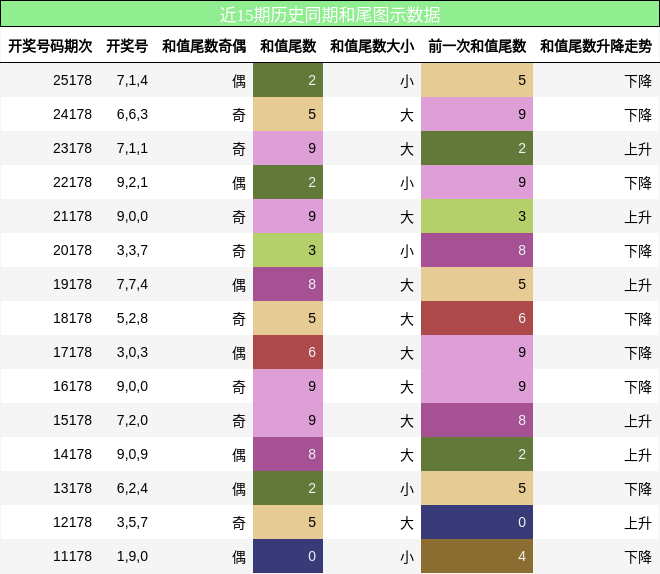
Task: Select period number 14178
Action: tap(72, 454)
